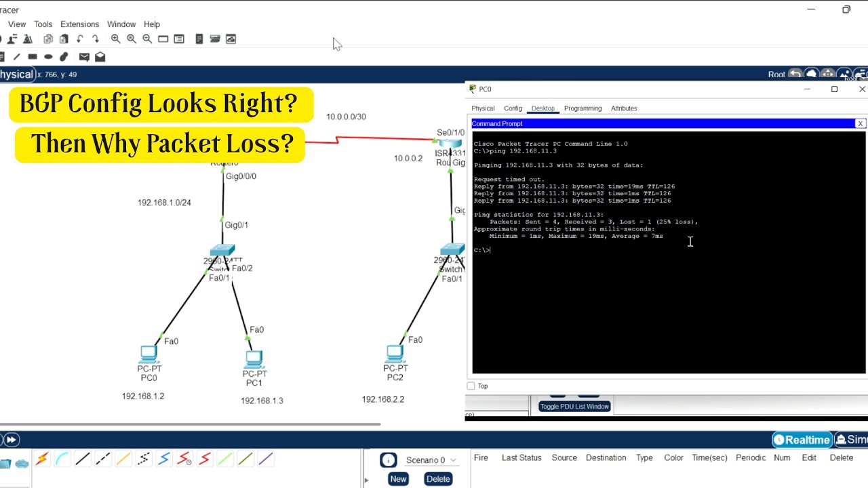The image size is (868, 488).
Task: Click PC1 computer in the topology
Action: pos(254,359)
